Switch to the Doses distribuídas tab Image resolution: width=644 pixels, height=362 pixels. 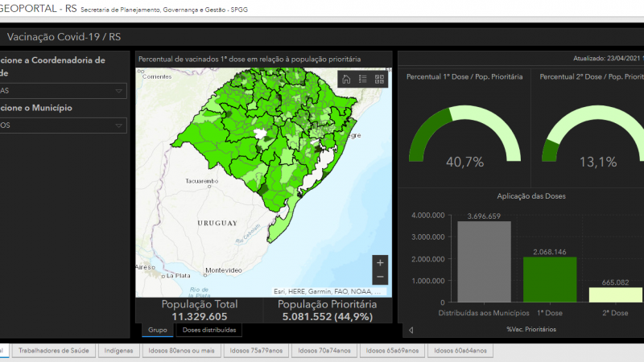(209, 330)
